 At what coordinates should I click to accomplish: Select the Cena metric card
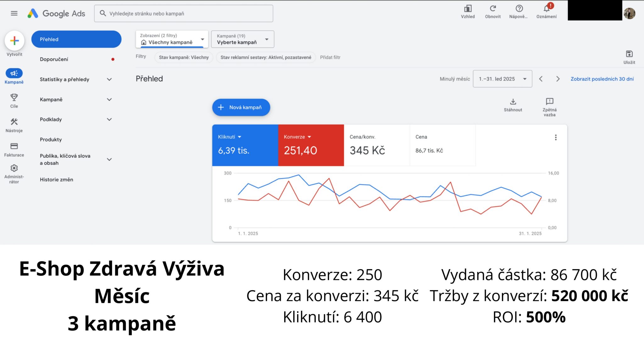pos(443,145)
